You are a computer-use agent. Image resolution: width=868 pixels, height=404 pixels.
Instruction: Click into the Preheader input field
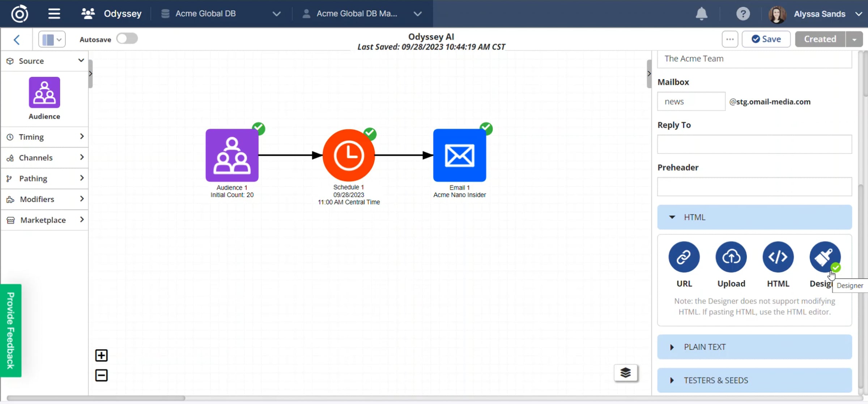(754, 186)
